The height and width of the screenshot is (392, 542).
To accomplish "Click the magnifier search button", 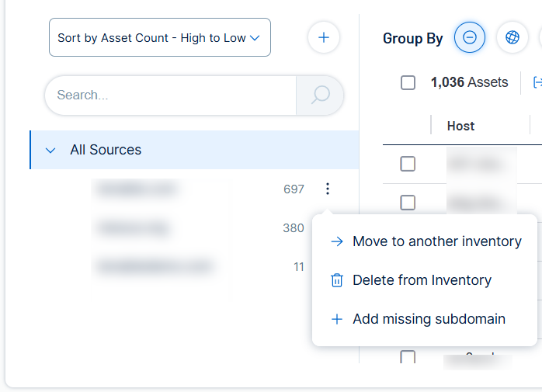I will (320, 95).
